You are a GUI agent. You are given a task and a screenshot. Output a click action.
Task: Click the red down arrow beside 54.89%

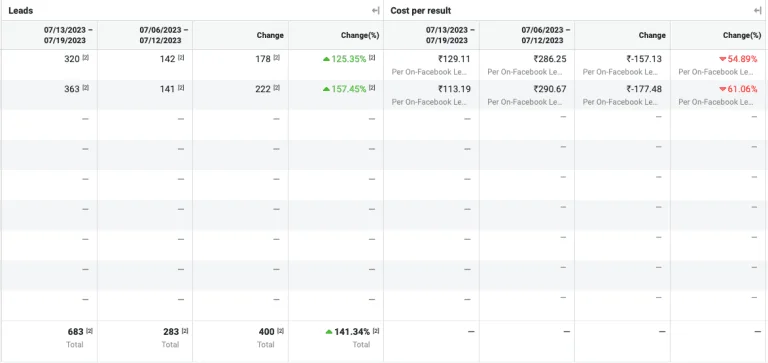click(722, 59)
